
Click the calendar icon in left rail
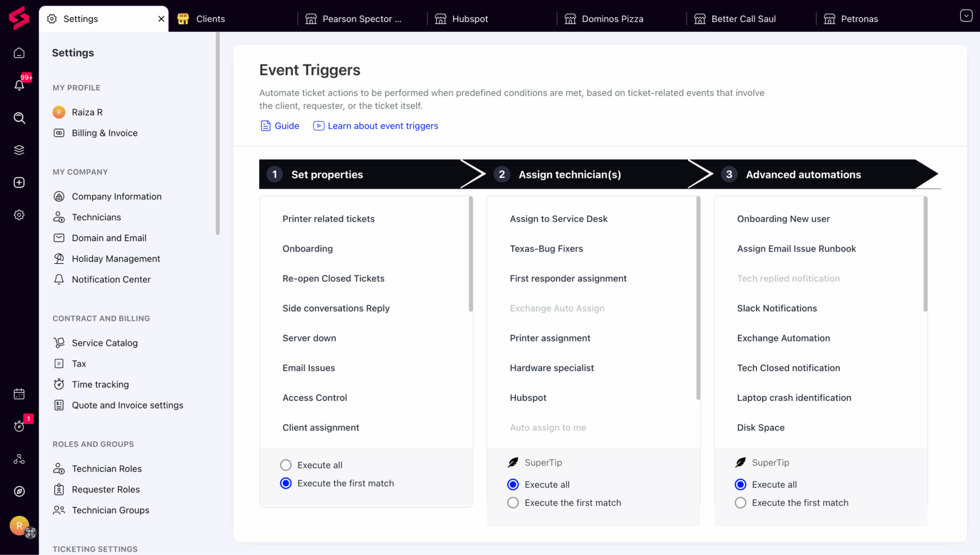tap(19, 394)
